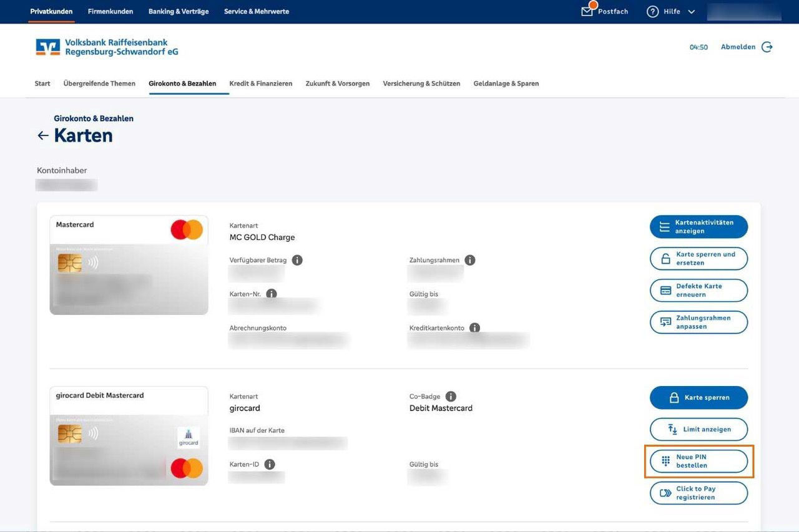
Task: Click Karte sperren for the girocard
Action: [x=698, y=397]
